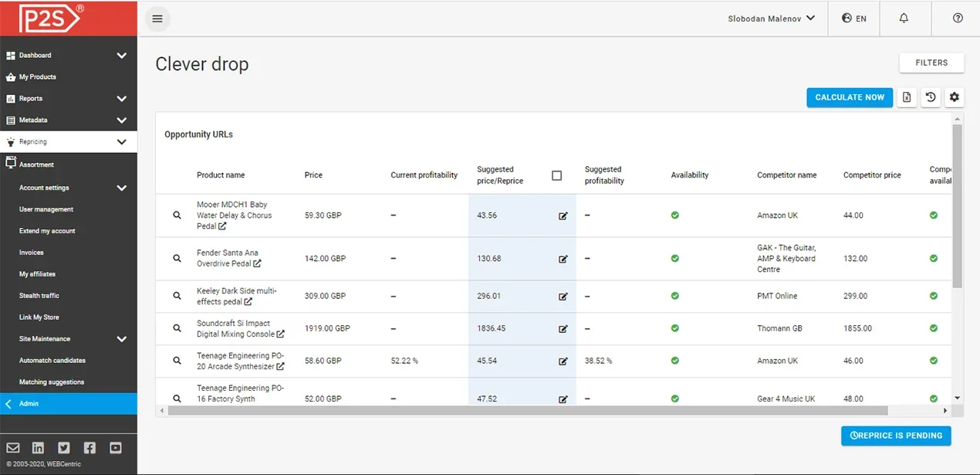Open the calculation history icon

tap(931, 97)
